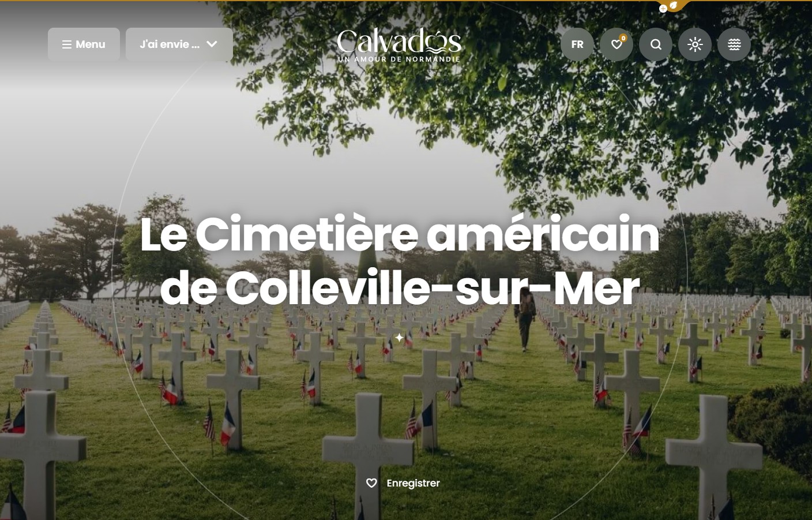
Task: Show the weather via sun icon
Action: [695, 44]
